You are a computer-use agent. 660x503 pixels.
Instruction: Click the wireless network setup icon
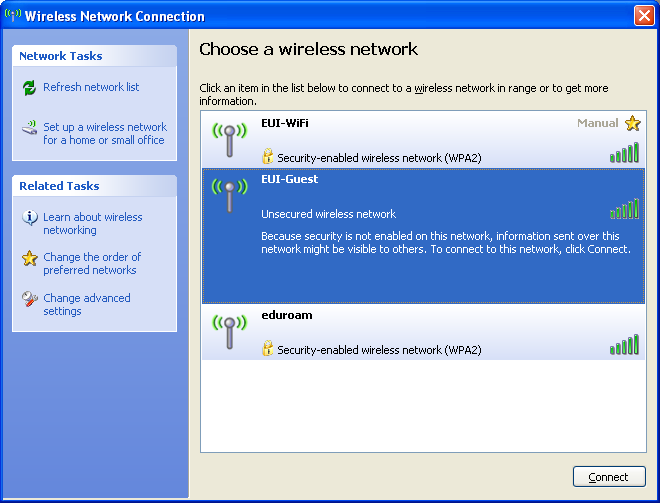click(x=29, y=128)
